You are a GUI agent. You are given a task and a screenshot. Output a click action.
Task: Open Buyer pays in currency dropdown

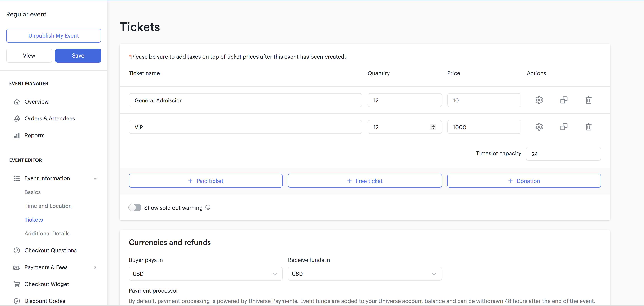pyautogui.click(x=205, y=274)
